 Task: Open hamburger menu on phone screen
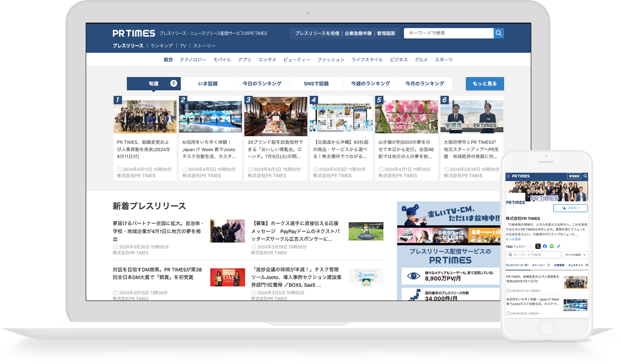(x=509, y=176)
